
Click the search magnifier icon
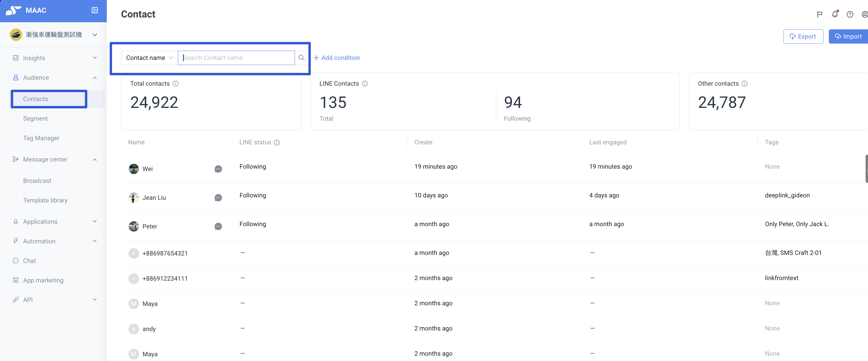pyautogui.click(x=301, y=57)
